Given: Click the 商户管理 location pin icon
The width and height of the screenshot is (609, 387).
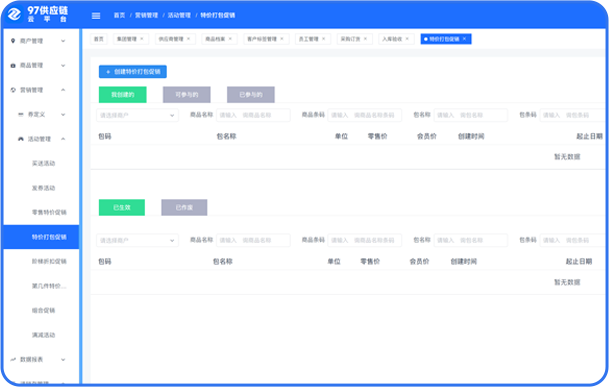Looking at the screenshot, I should point(13,41).
